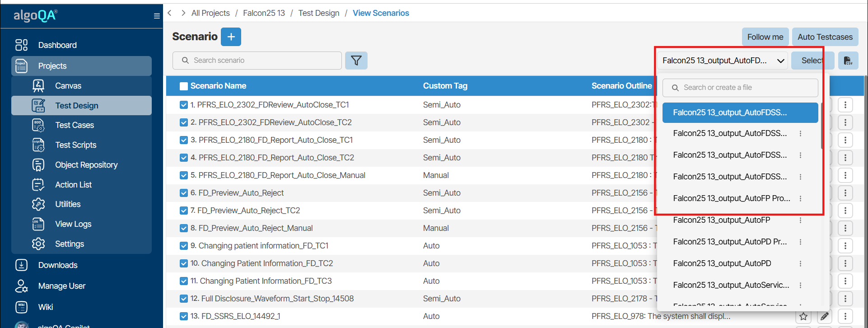Select Falcon25 13_output_AutoPD file option
This screenshot has width=868, height=328.
pos(722,263)
